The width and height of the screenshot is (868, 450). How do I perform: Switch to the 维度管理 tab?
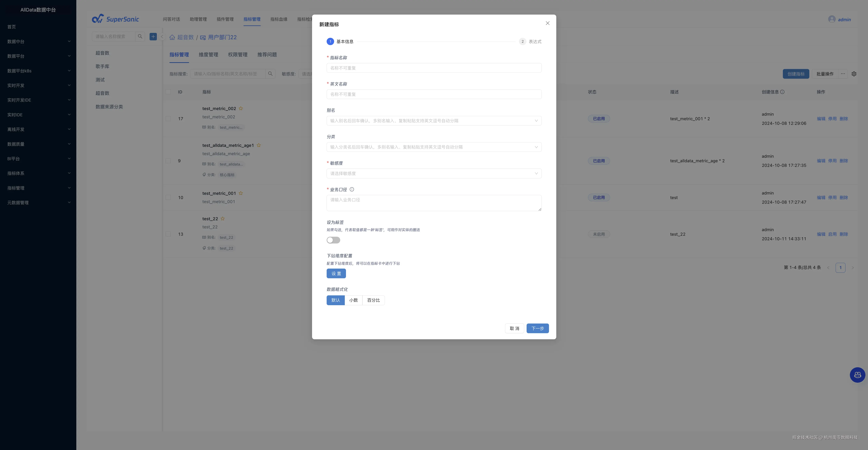pos(208,55)
